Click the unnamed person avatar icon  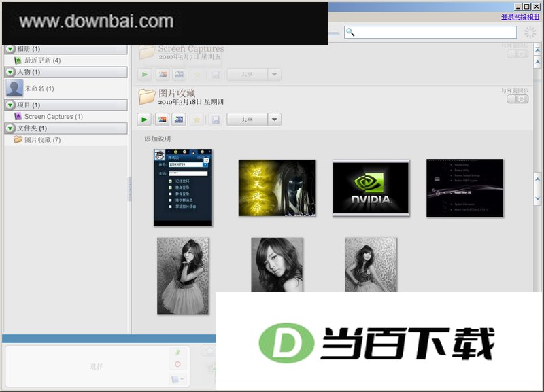tap(14, 88)
